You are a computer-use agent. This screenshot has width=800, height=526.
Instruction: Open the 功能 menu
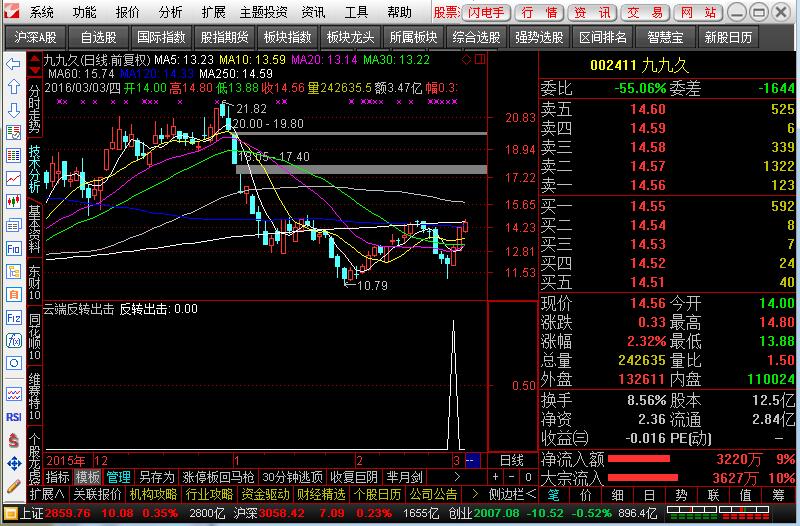point(84,12)
